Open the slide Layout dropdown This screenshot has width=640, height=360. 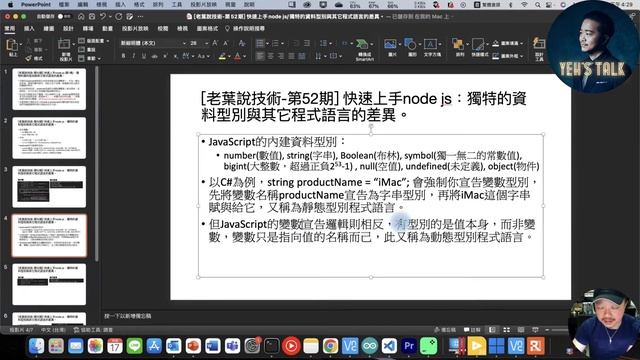coord(94,41)
